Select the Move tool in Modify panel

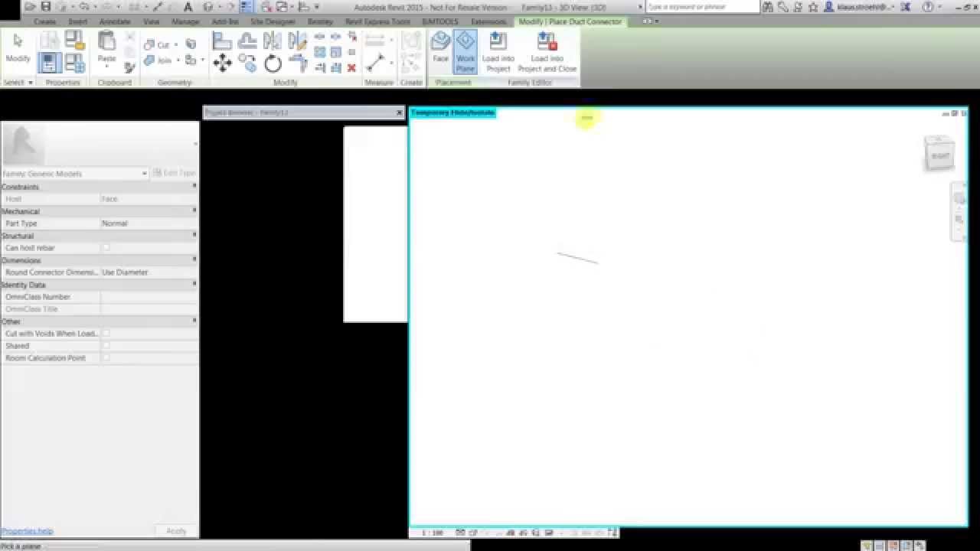(x=223, y=64)
